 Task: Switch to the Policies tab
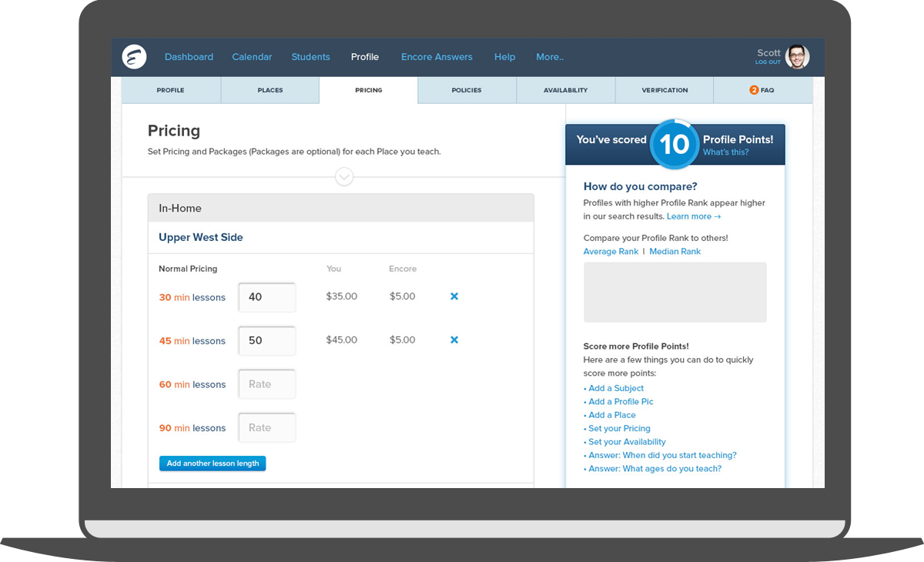tap(467, 90)
